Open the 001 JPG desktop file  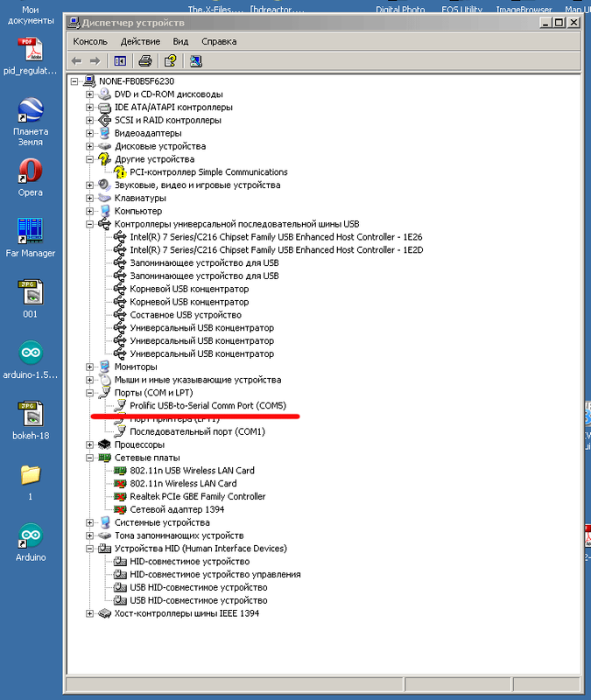(31, 292)
